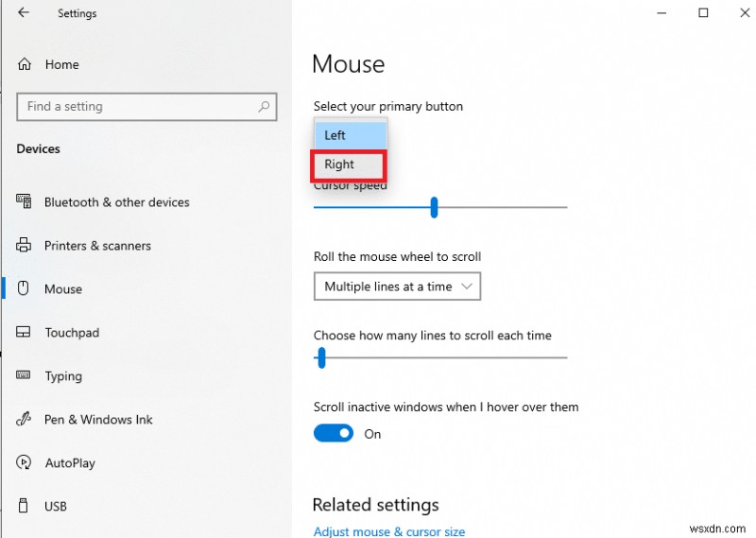Minimize the Settings window
Image resolution: width=756 pixels, height=538 pixels.
(662, 13)
